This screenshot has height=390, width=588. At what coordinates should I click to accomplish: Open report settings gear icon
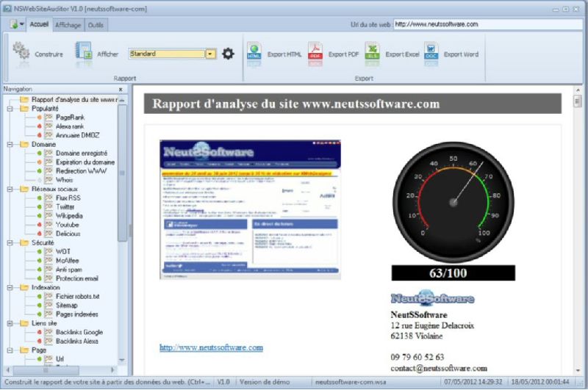click(x=228, y=54)
